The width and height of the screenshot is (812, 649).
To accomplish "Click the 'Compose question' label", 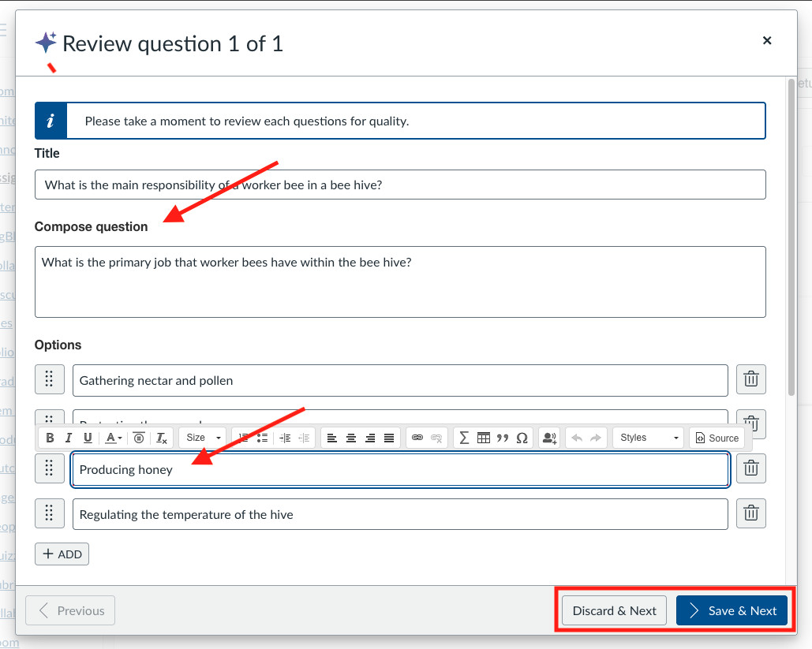I will coord(92,226).
